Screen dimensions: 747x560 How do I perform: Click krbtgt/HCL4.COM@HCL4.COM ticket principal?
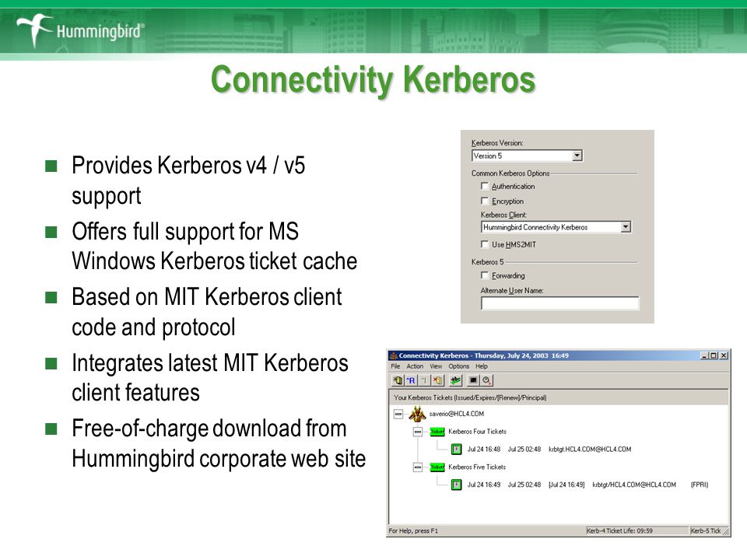634,485
